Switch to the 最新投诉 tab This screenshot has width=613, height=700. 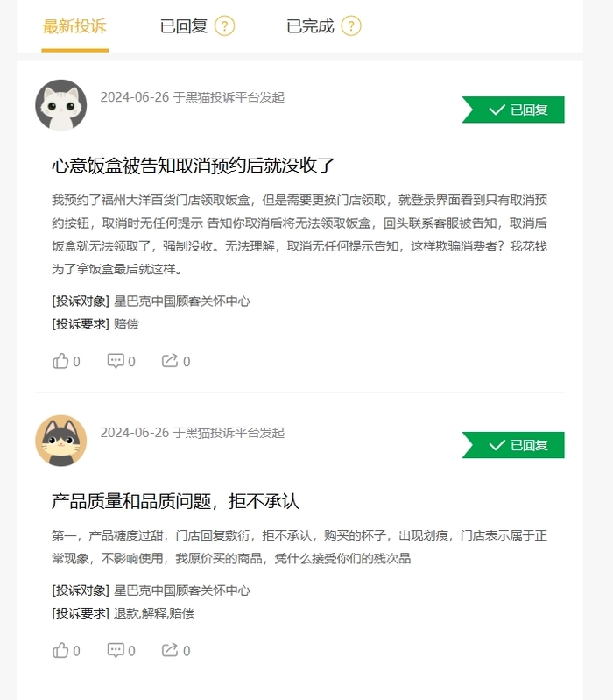click(x=74, y=26)
